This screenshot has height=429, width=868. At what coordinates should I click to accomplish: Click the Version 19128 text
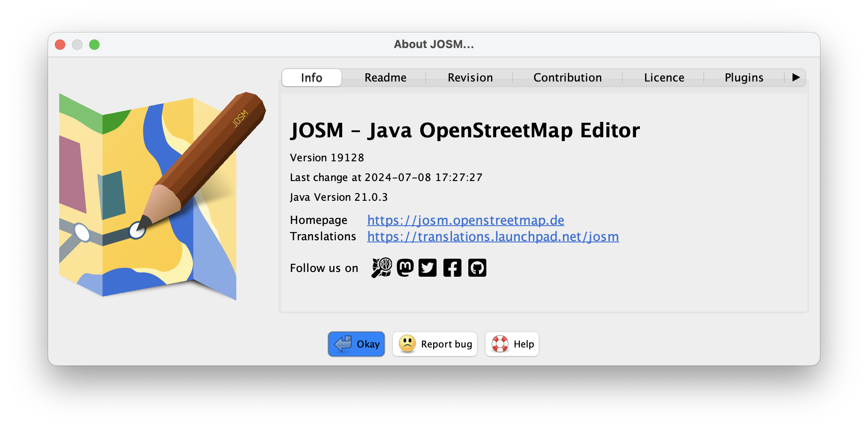[327, 158]
